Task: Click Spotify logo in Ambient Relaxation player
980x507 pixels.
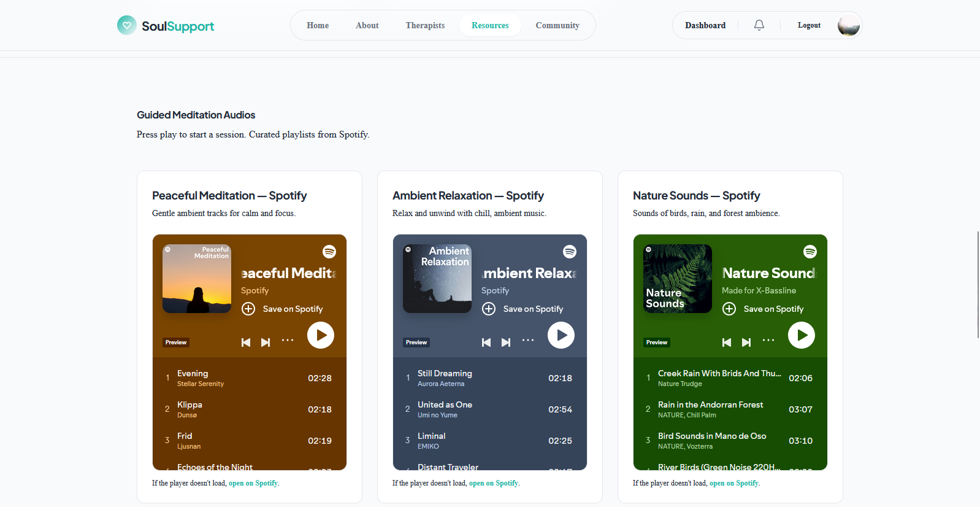Action: [570, 252]
